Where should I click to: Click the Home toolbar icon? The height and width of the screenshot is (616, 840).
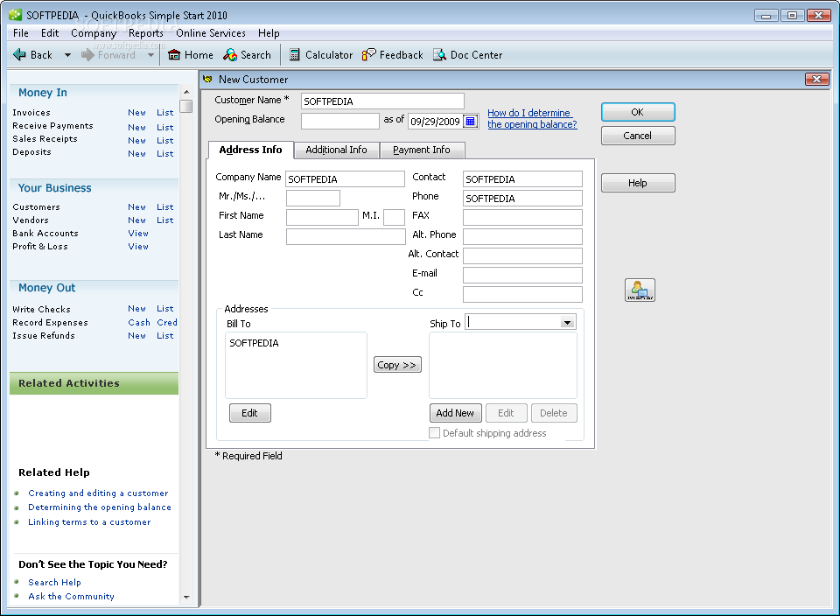(173, 54)
